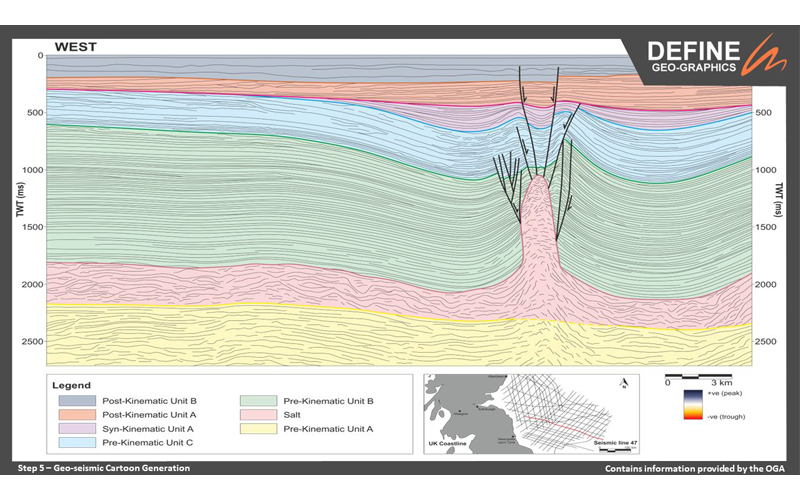This screenshot has width=800, height=500.
Task: Click the WEST label above the section
Action: point(76,46)
